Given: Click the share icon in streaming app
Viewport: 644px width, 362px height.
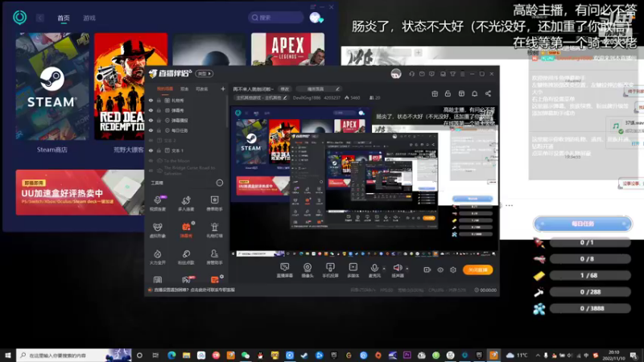Looking at the screenshot, I should click(x=488, y=93).
